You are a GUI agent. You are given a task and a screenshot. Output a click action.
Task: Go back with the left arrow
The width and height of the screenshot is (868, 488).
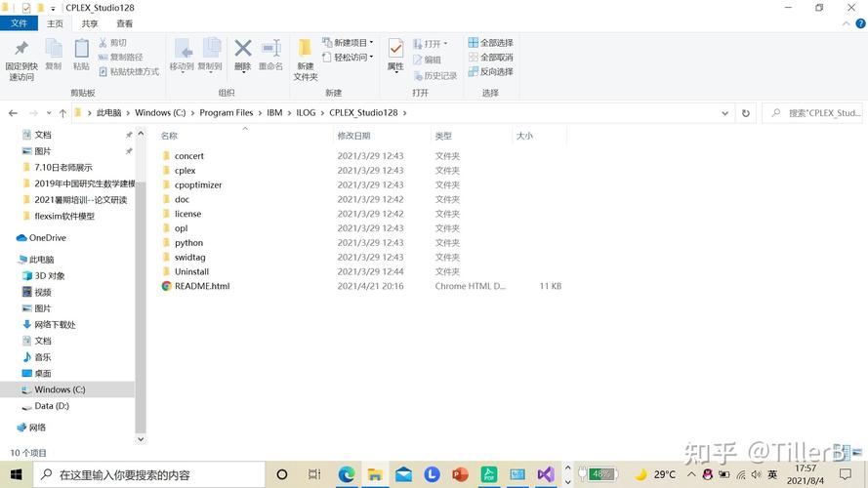pyautogui.click(x=14, y=113)
